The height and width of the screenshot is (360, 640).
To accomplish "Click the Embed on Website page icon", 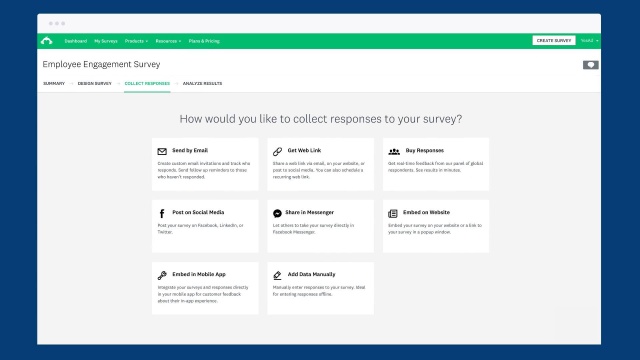I will 393,213.
